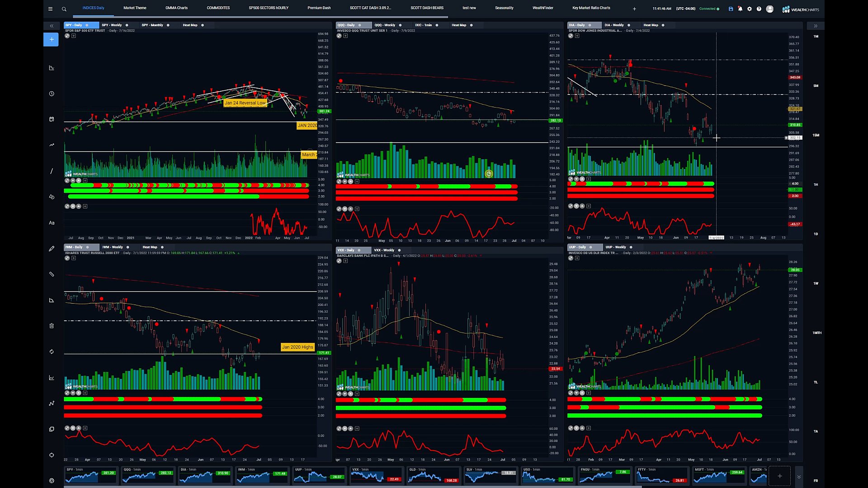Select the 1D timeframe button
The width and height of the screenshot is (868, 488).
pos(816,234)
